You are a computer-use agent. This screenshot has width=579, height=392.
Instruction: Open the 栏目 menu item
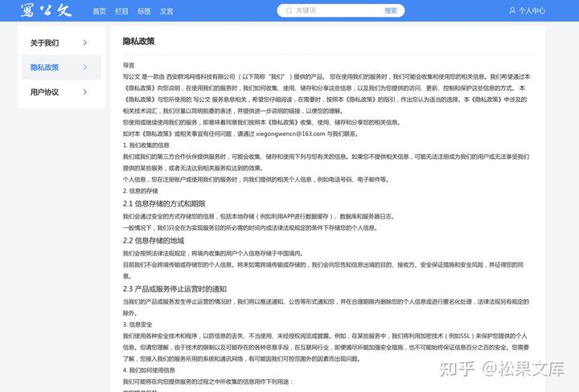121,11
